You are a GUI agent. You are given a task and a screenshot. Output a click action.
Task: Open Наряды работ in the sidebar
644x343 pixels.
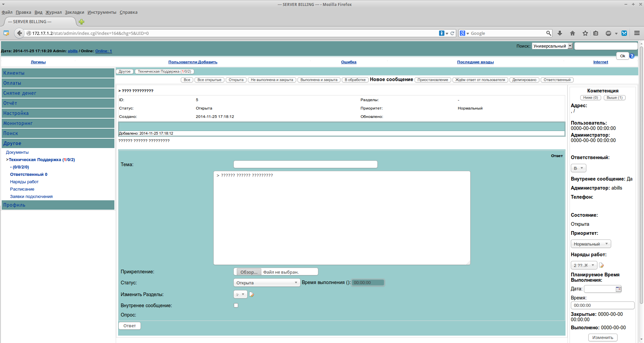point(24,182)
